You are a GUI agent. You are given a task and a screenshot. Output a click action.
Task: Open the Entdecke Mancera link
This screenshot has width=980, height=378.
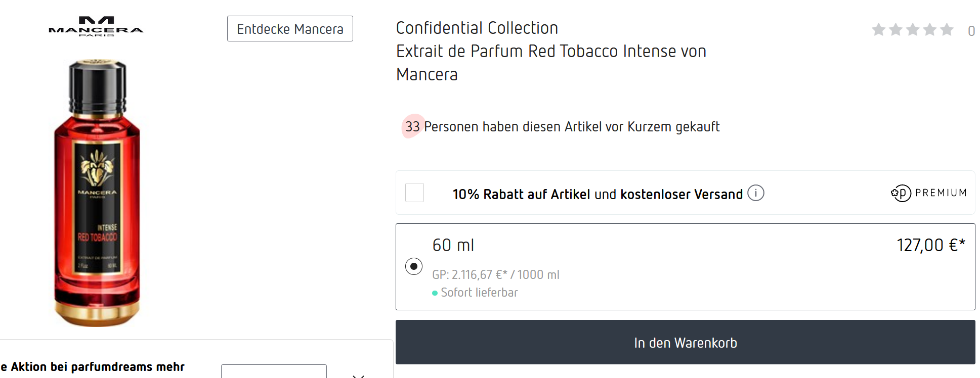click(x=290, y=29)
